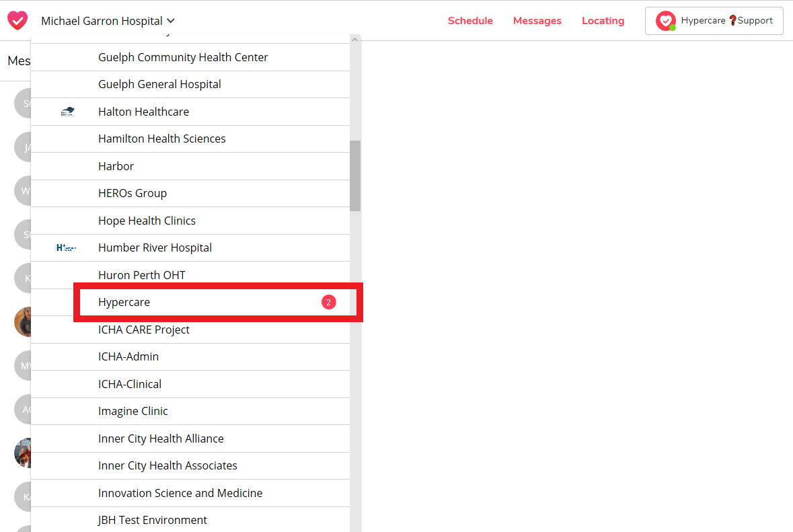Go to the Messages tab
The width and height of the screenshot is (793, 532).
point(537,21)
